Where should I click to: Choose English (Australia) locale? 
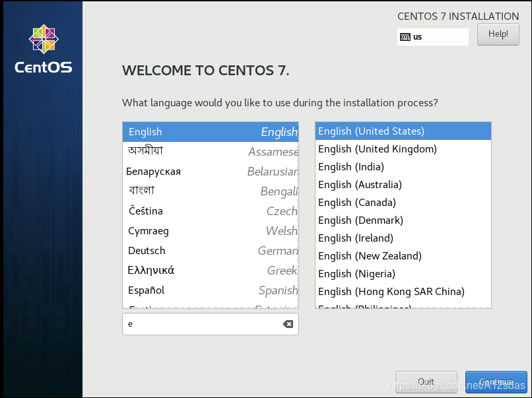(403, 185)
